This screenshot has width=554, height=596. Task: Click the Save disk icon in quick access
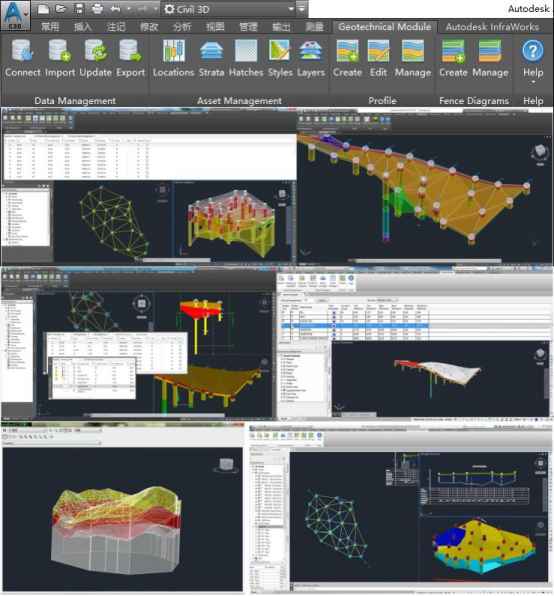coord(79,9)
